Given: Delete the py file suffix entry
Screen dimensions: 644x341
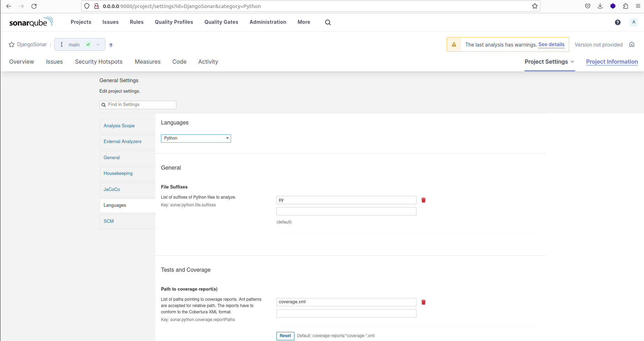Looking at the screenshot, I should click(x=423, y=200).
